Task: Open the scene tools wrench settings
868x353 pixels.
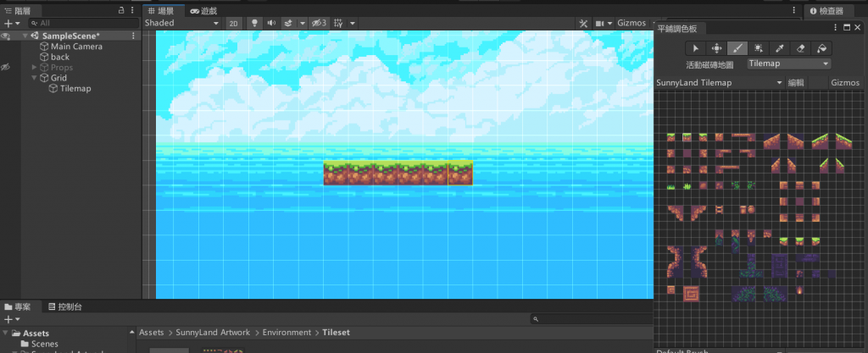Action: pos(583,23)
